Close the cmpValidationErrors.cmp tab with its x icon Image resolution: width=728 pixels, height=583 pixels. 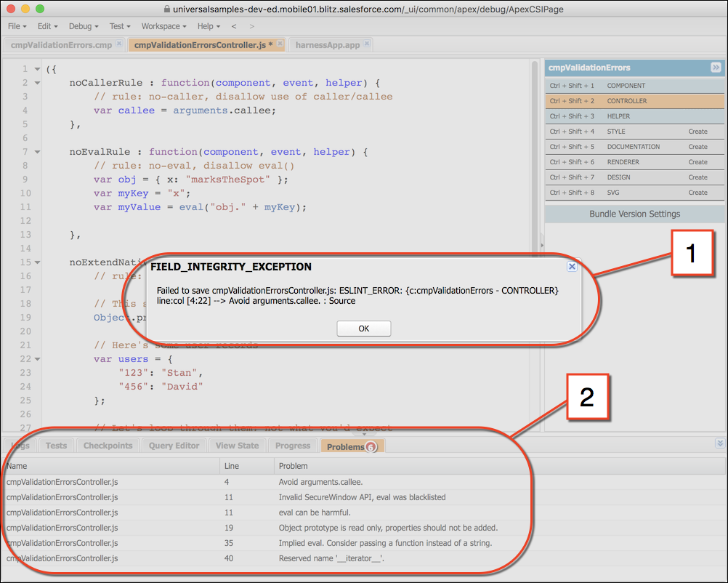(x=119, y=43)
